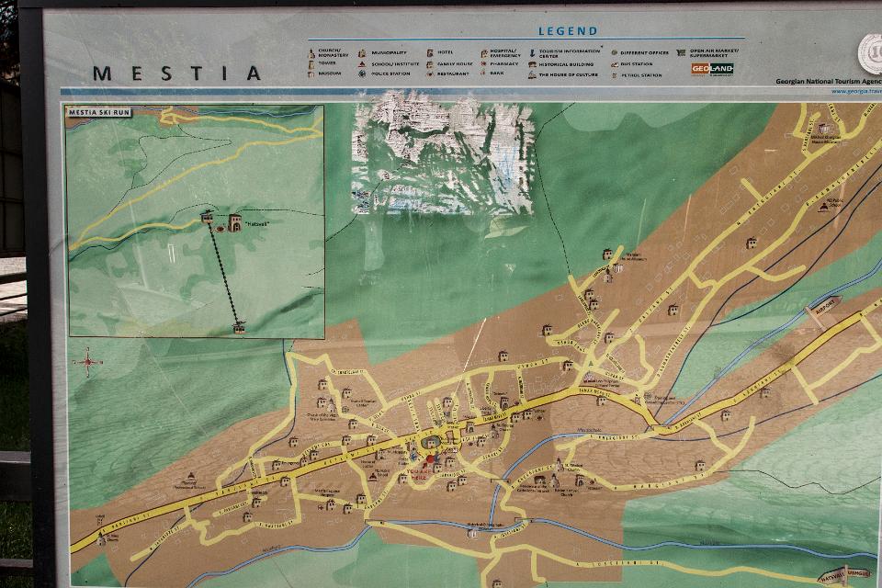Click the Geoland logo

click(712, 69)
